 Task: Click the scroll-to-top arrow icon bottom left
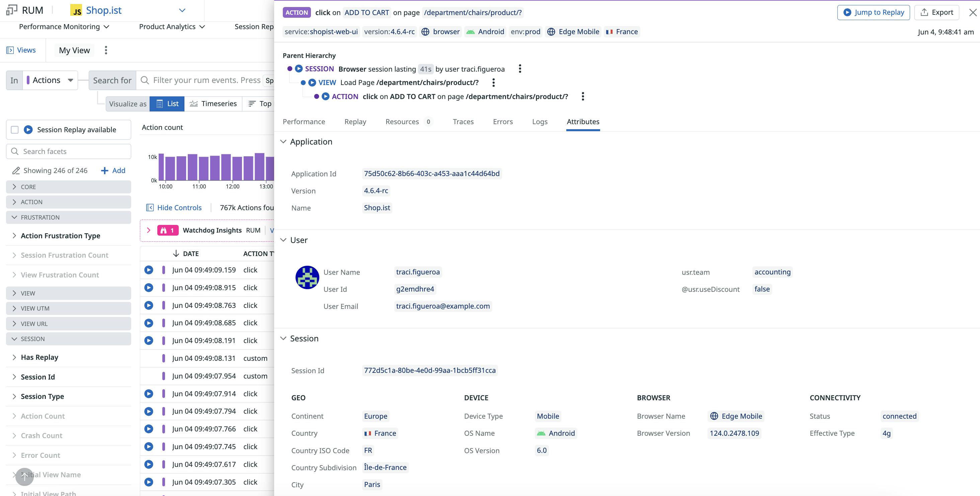click(x=24, y=476)
